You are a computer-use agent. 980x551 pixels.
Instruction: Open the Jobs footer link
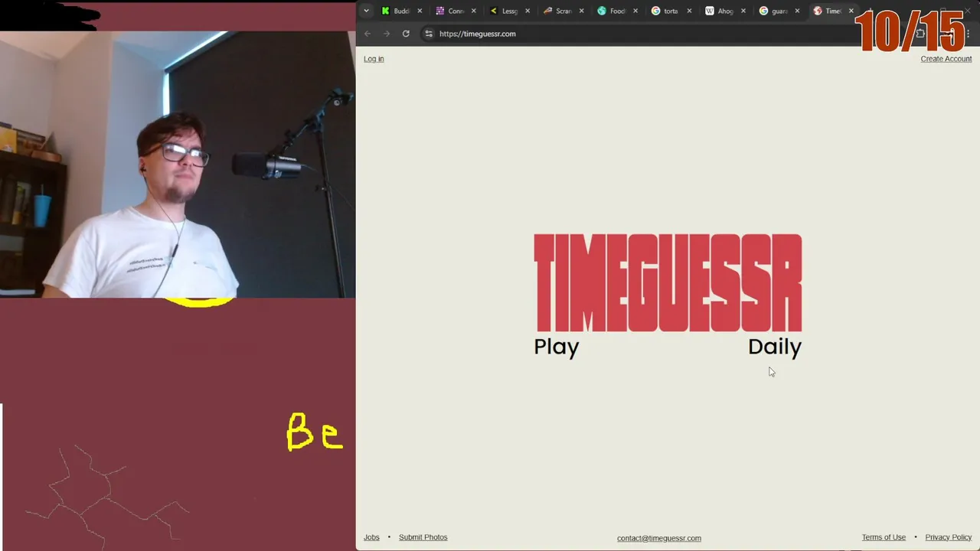(371, 537)
